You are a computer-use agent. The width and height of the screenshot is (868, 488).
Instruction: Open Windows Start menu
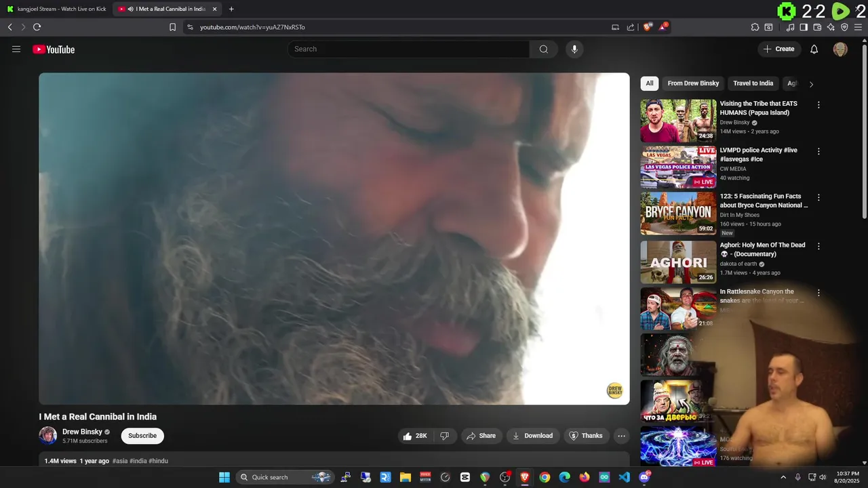click(224, 477)
